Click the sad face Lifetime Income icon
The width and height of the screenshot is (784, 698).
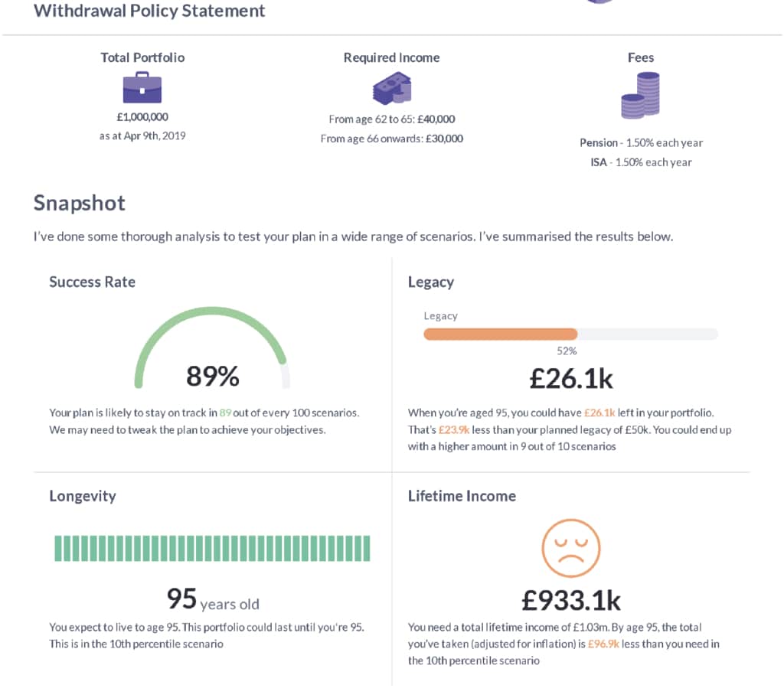(571, 548)
